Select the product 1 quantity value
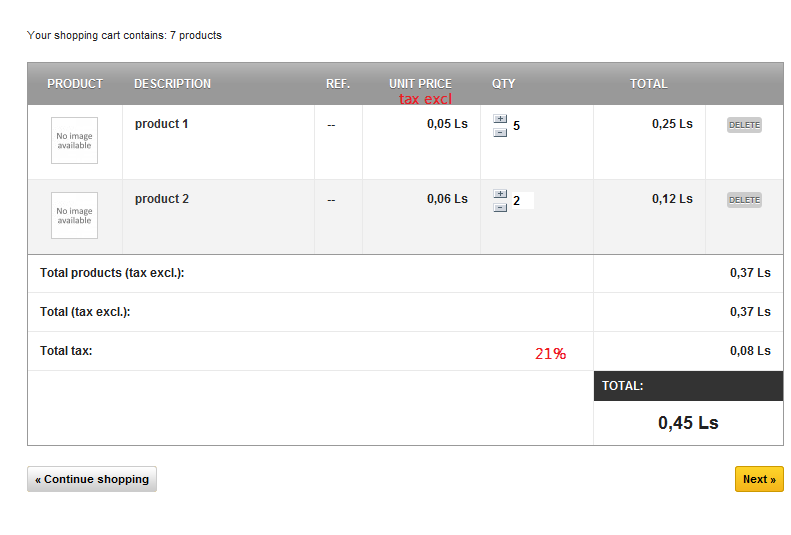Screen dimensions: 791x535 click(517, 126)
